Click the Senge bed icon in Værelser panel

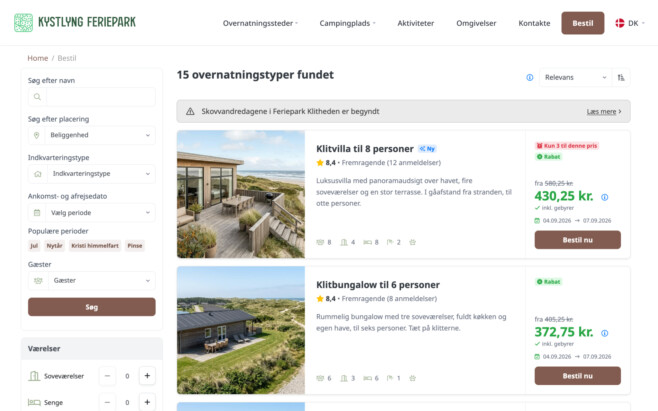point(34,402)
